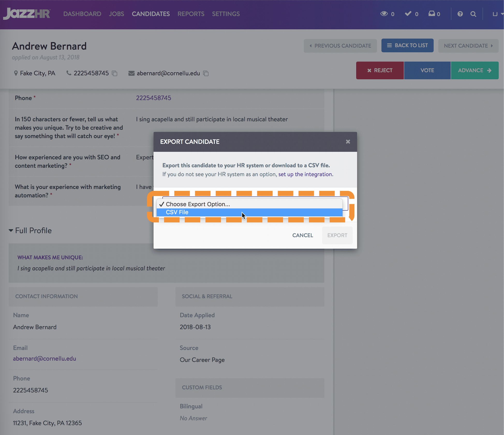Image resolution: width=504 pixels, height=435 pixels.
Task: Click the JazzHR logo
Action: (27, 13)
